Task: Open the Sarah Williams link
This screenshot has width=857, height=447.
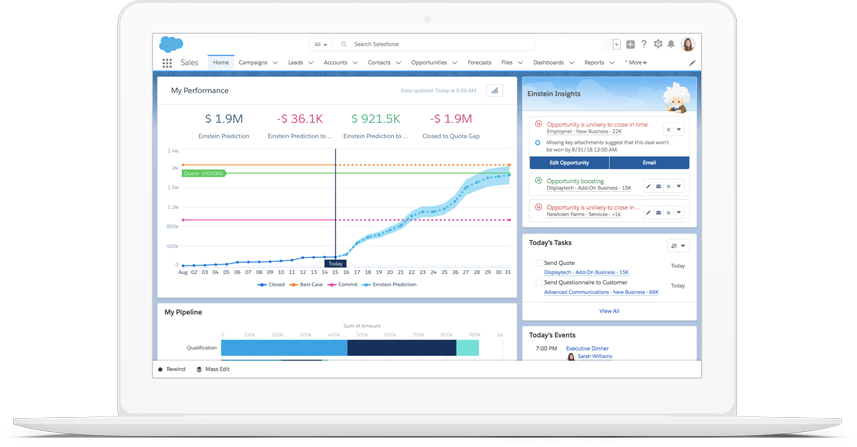Action: click(x=595, y=356)
